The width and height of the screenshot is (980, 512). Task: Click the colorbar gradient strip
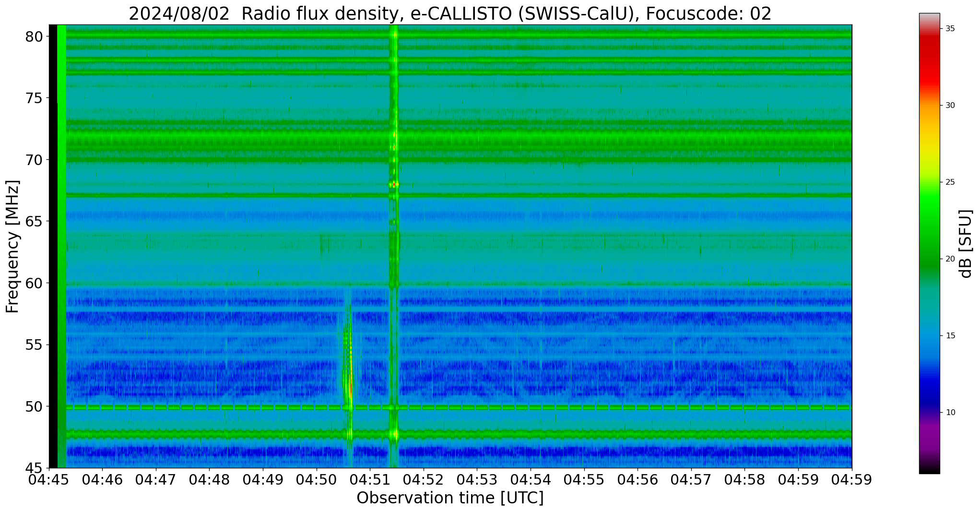click(x=929, y=243)
